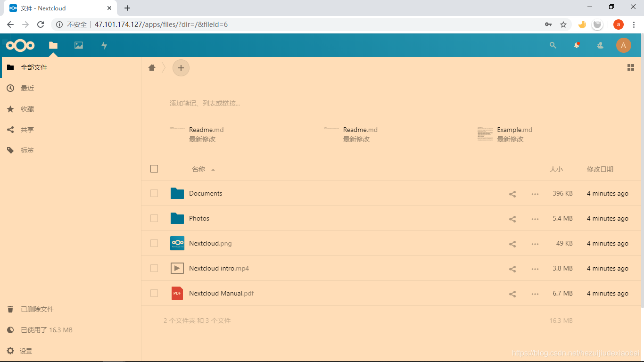
Task: Go to home folder breadcrumb icon
Action: tap(152, 67)
